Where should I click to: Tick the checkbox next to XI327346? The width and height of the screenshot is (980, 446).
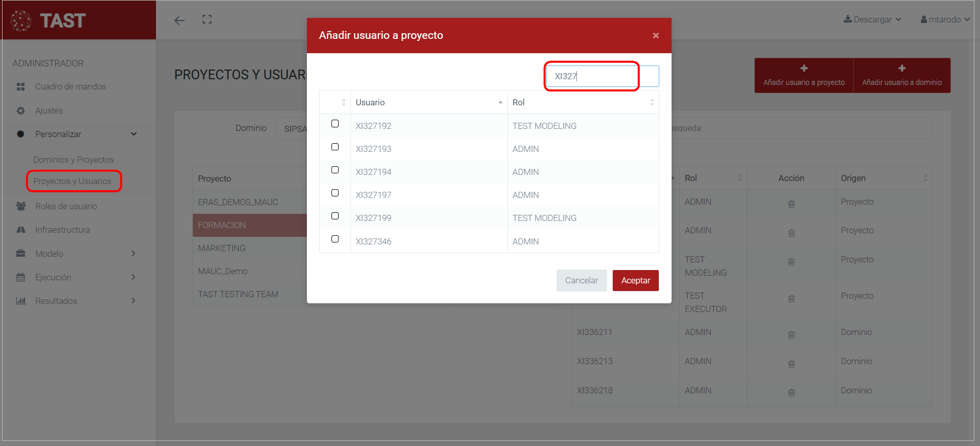point(335,239)
